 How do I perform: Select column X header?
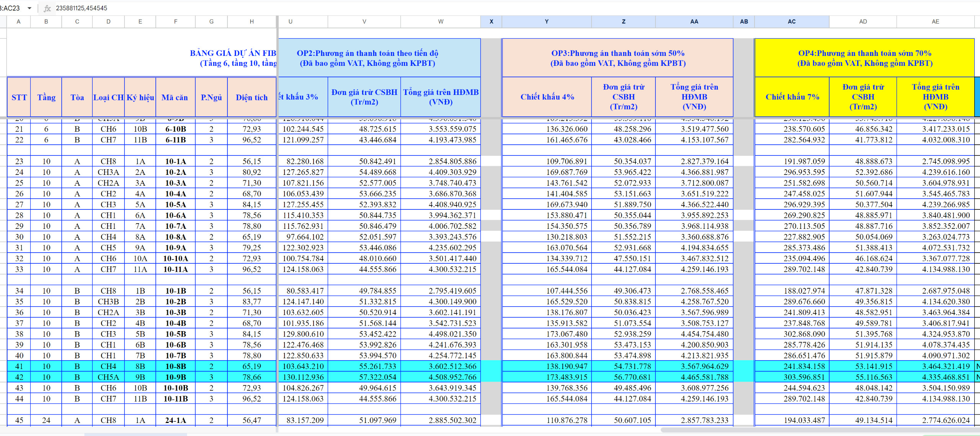click(491, 21)
